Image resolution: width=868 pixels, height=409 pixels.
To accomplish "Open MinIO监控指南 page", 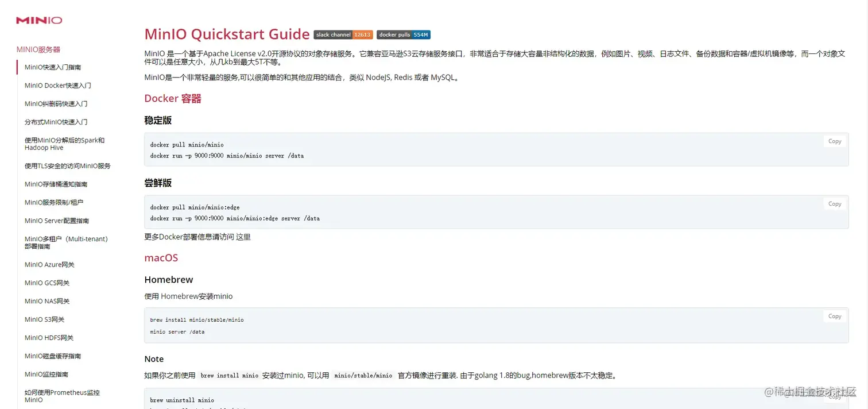I will pyautogui.click(x=46, y=375).
